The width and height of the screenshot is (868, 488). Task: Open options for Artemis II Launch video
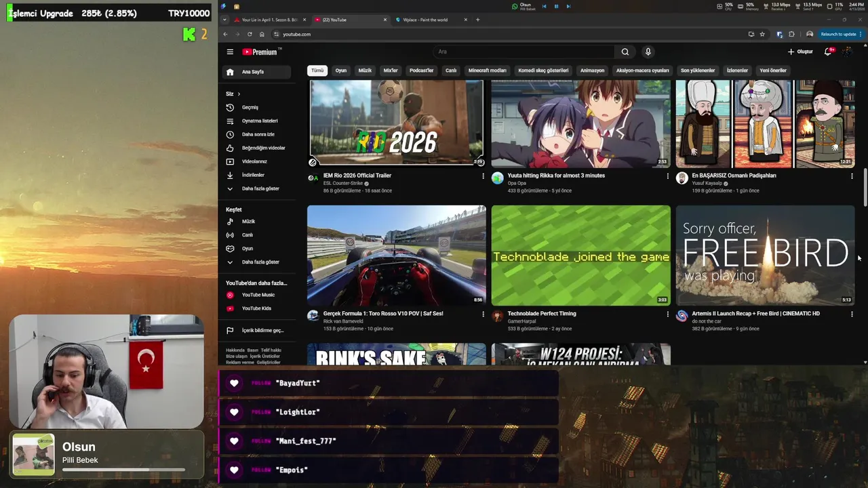852,314
